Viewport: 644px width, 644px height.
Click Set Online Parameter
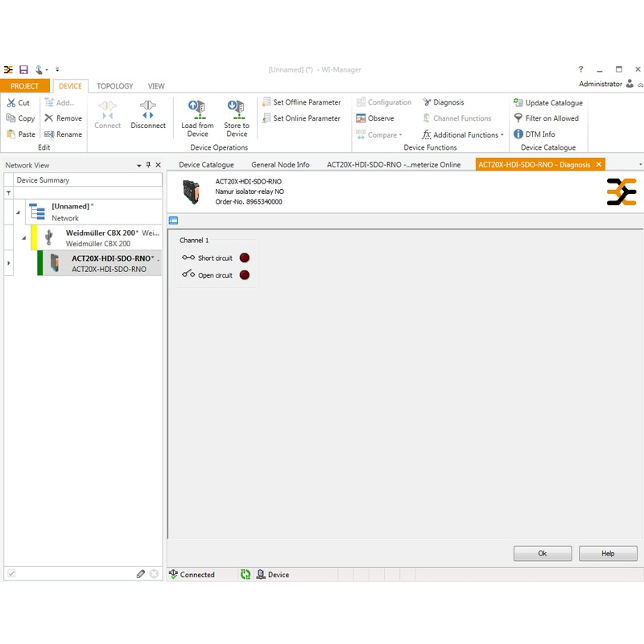pyautogui.click(x=302, y=118)
